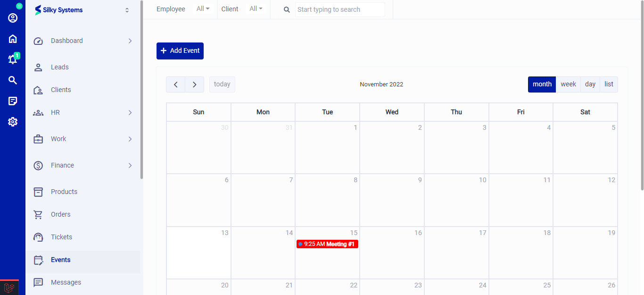The width and height of the screenshot is (644, 295).
Task: Click the green menu toggle badge
Action: tap(19, 6)
